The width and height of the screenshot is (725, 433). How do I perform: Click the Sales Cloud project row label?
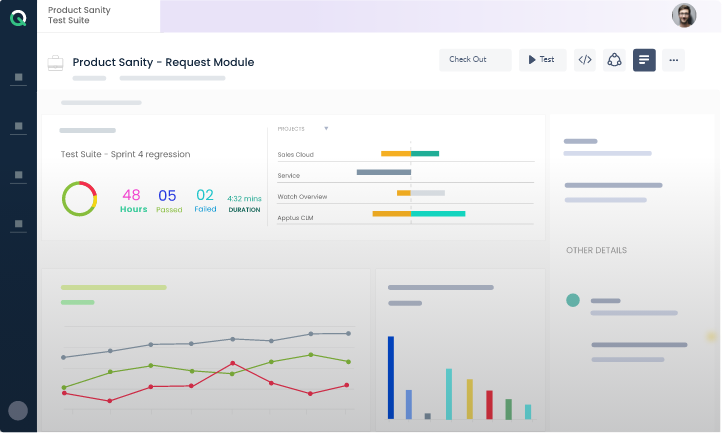295,155
